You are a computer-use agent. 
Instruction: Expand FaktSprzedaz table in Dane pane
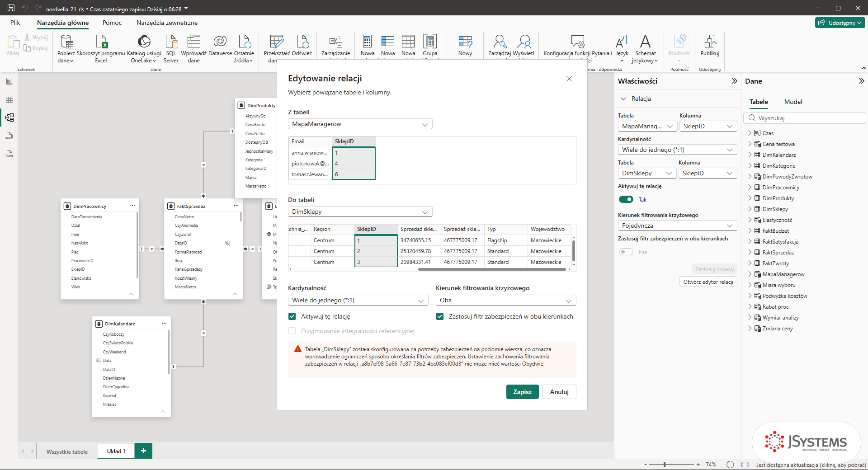pyautogui.click(x=750, y=253)
